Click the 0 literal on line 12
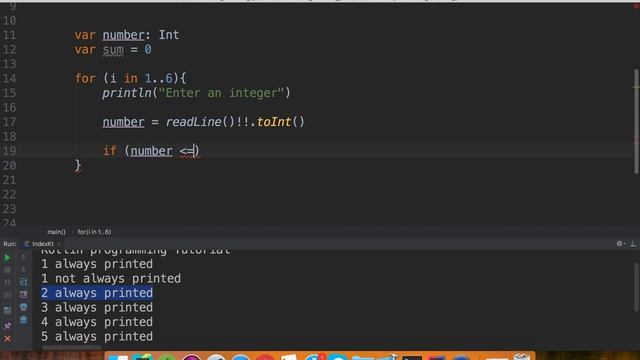Viewport: 640px width, 360px height. pyautogui.click(x=148, y=49)
